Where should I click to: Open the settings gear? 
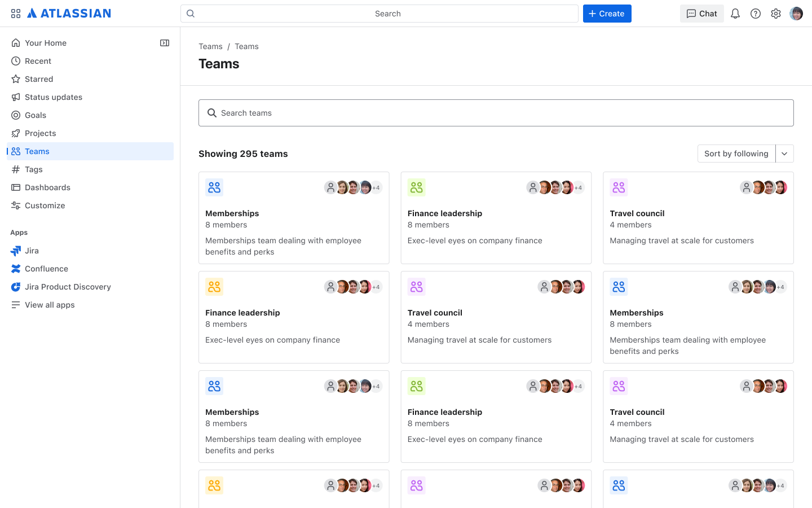click(x=776, y=13)
